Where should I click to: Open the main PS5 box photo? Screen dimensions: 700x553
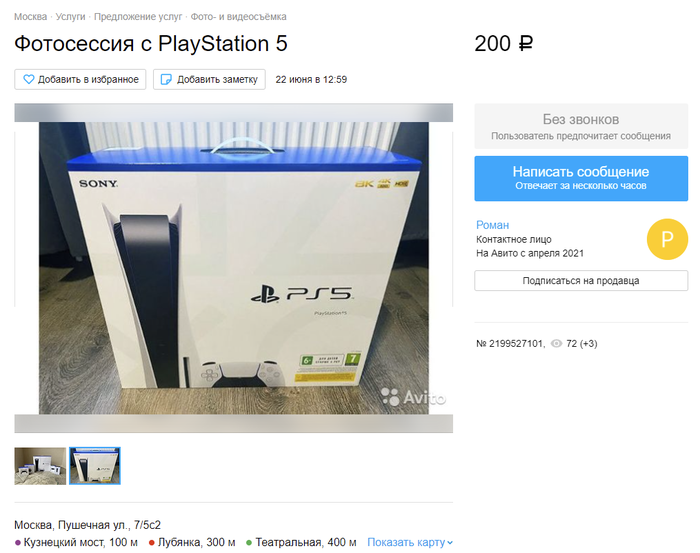pos(233,268)
